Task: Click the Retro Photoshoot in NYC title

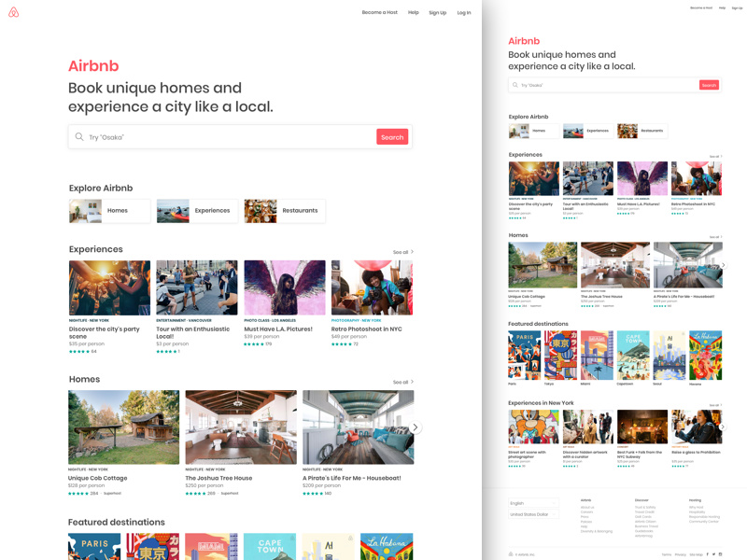Action: (367, 329)
